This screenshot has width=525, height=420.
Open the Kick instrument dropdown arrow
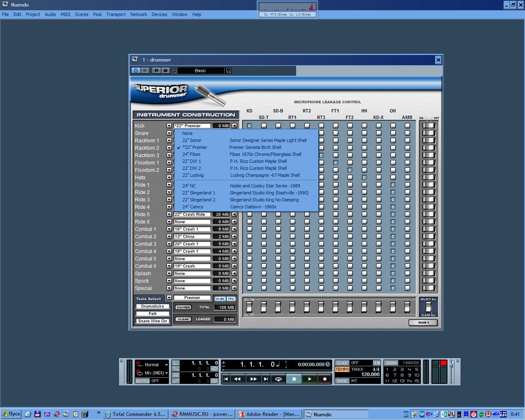click(169, 126)
